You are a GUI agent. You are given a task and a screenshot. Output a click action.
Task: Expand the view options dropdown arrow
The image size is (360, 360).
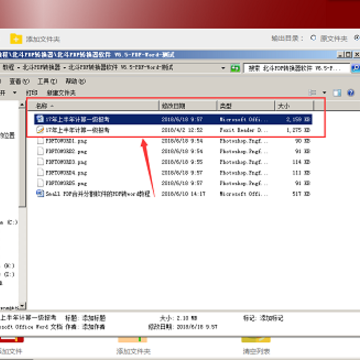[x=324, y=93]
